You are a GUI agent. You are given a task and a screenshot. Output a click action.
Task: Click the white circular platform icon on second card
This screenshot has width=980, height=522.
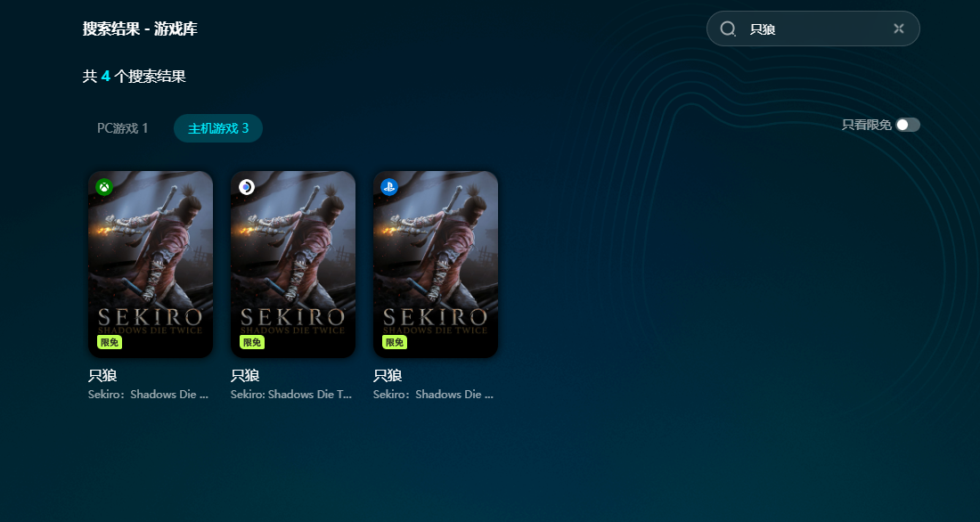[247, 187]
